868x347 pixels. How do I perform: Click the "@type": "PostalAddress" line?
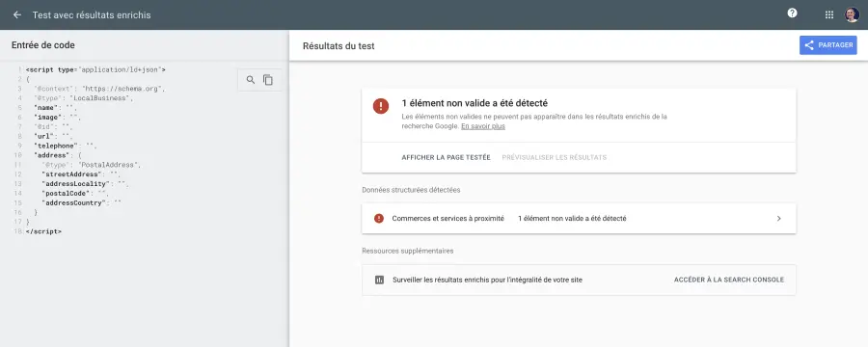point(92,165)
